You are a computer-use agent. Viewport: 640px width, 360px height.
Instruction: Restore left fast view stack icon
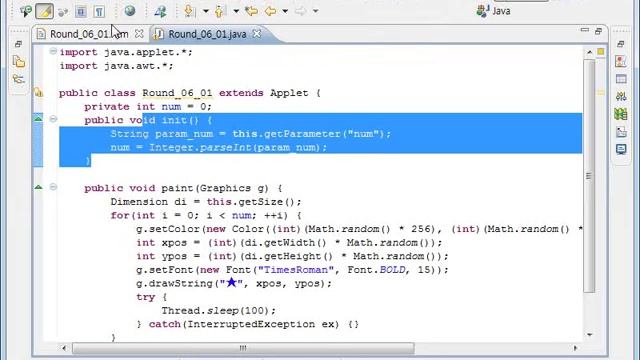(x=18, y=44)
